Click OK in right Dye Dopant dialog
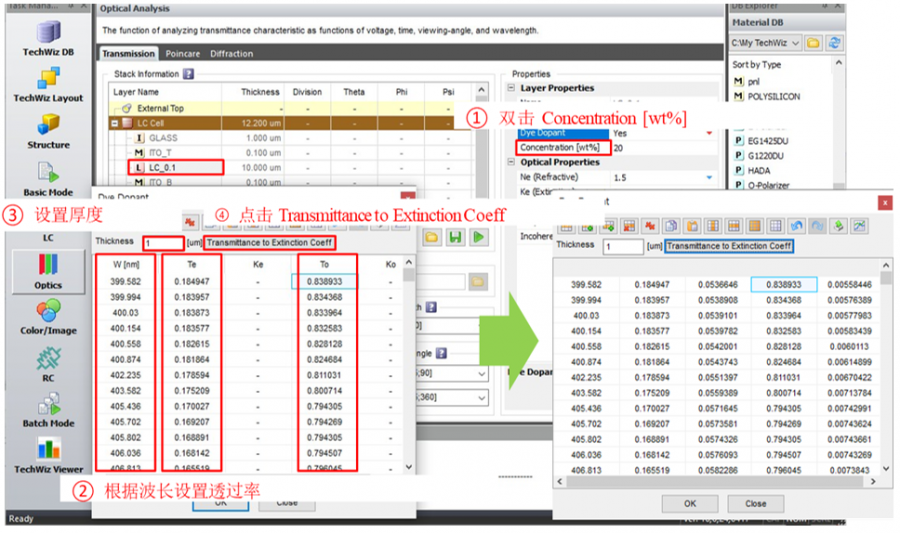 point(689,503)
